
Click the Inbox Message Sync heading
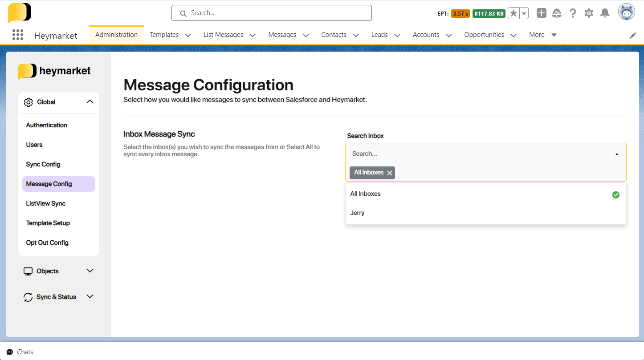tap(159, 134)
